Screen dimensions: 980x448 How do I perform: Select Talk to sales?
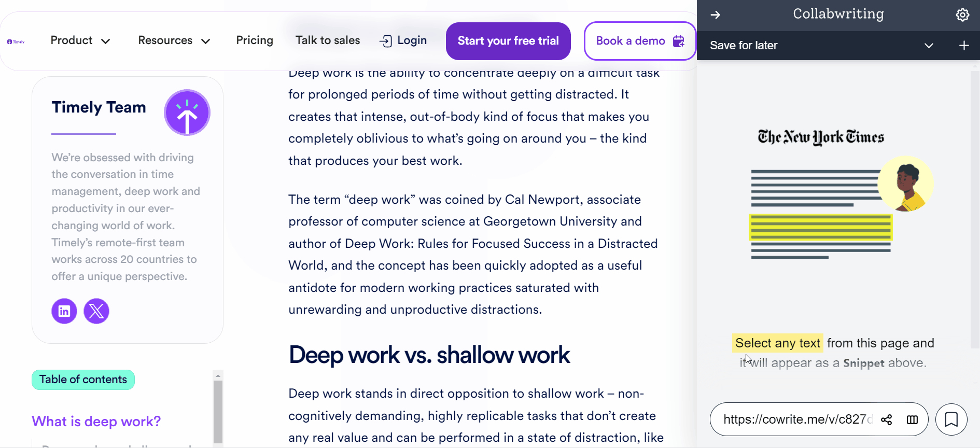pyautogui.click(x=328, y=40)
